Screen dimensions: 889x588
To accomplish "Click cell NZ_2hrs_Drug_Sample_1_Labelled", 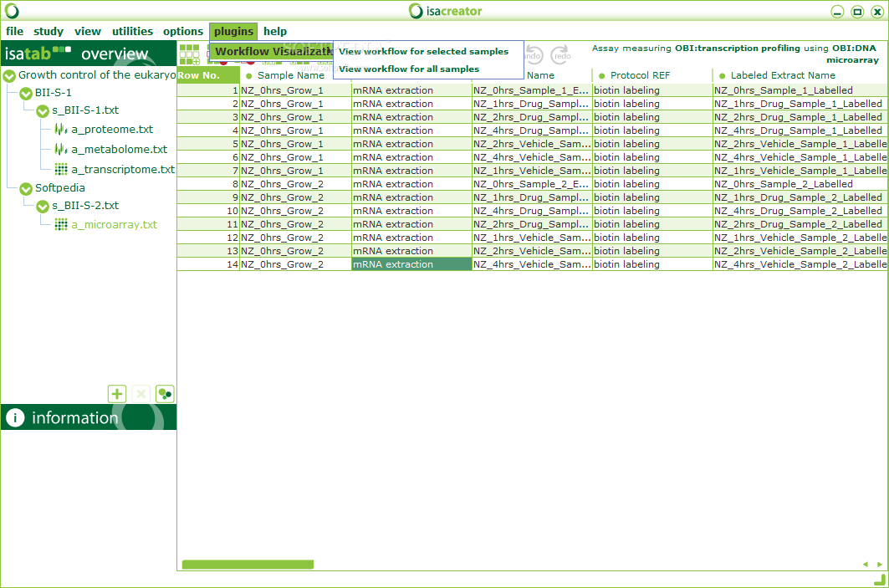I will [x=800, y=117].
